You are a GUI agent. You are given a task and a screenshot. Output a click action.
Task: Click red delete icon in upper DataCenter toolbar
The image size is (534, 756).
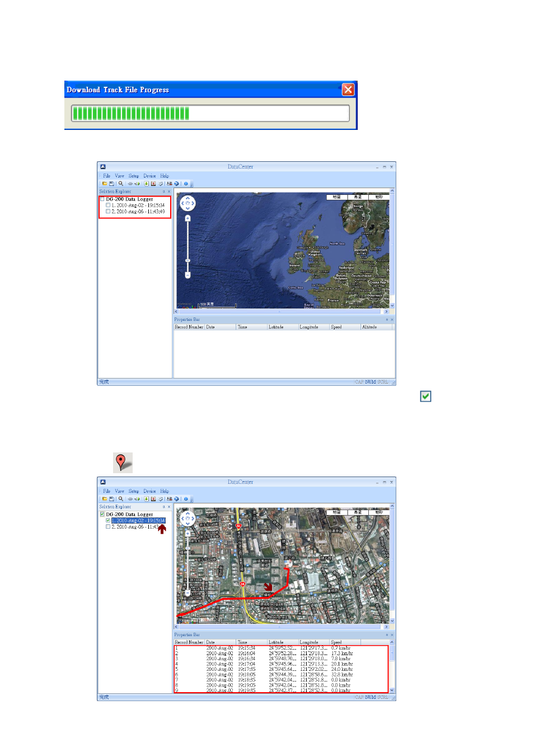(153, 183)
